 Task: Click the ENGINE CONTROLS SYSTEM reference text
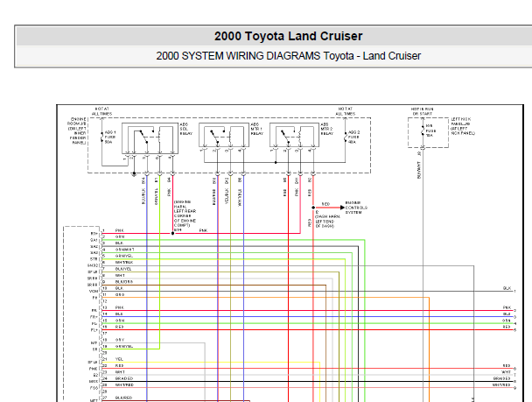coord(356,208)
